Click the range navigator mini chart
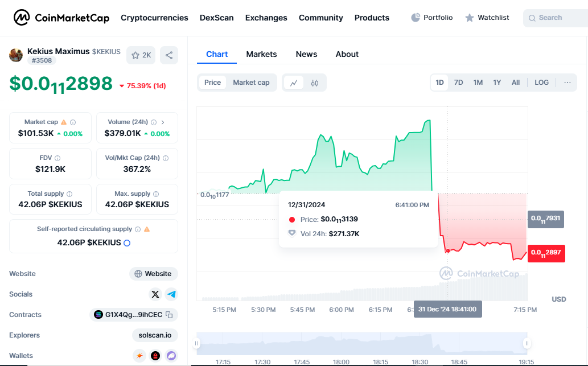The height and width of the screenshot is (366, 588). coord(362,343)
